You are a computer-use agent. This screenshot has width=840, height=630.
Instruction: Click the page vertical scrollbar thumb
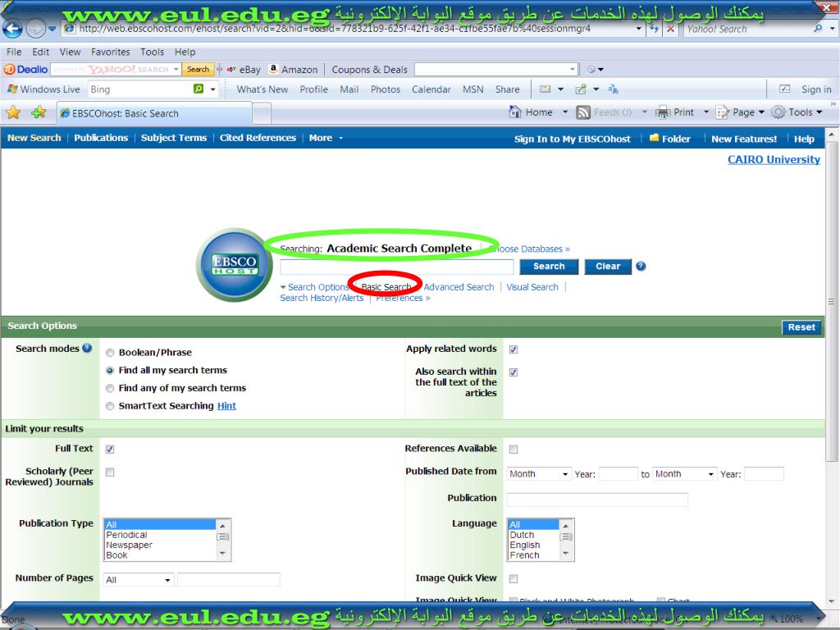832,302
